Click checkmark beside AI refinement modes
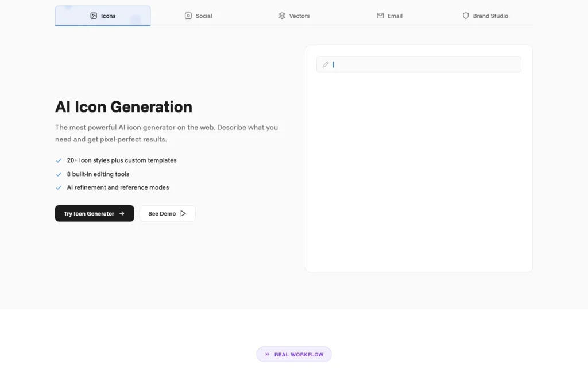Screen dimensions: 588x368 pos(59,188)
